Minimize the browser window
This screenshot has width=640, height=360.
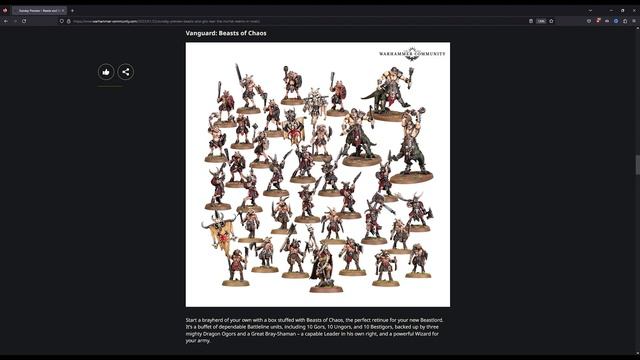pos(611,11)
